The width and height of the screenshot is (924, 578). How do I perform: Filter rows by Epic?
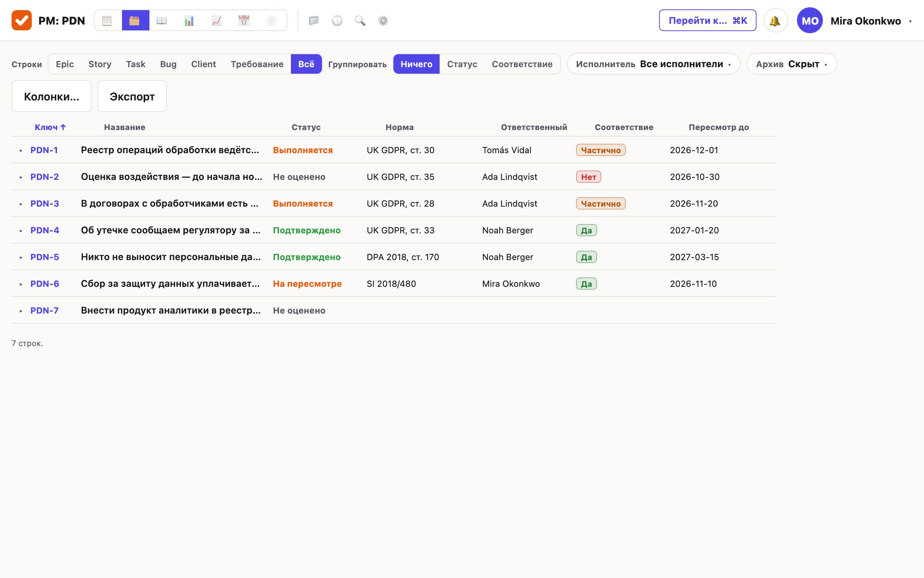click(x=65, y=64)
